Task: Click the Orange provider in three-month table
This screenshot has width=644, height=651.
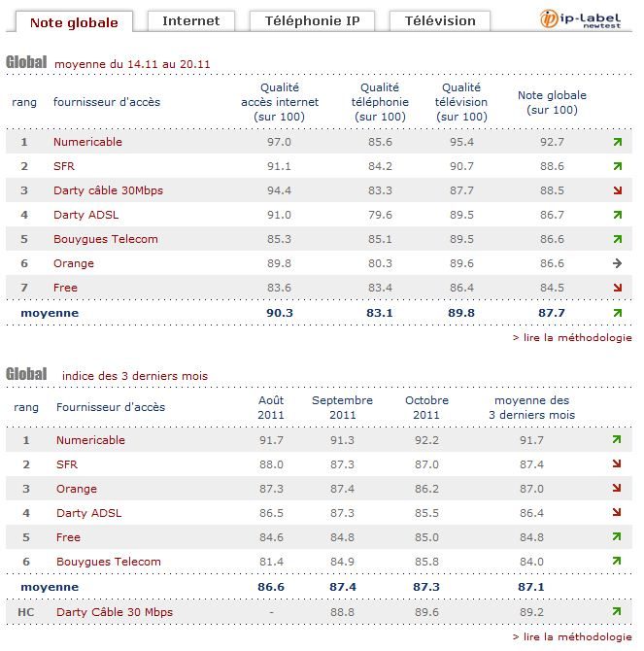Action: pos(77,489)
